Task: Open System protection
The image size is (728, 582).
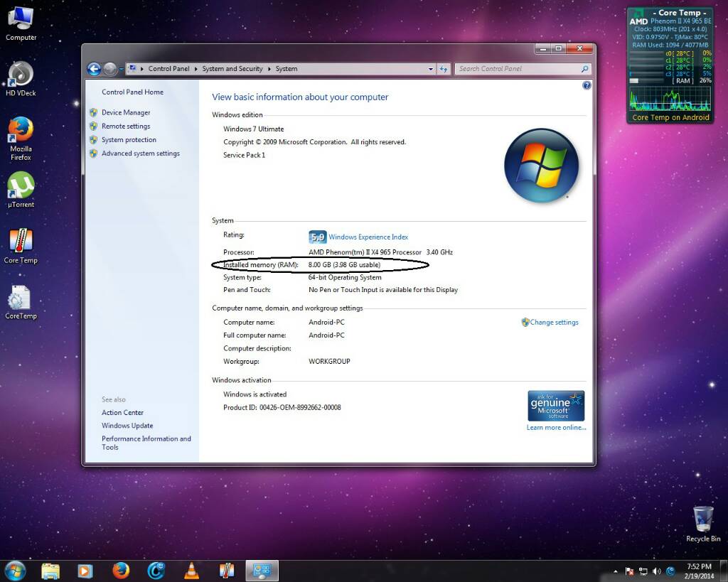Action: tap(129, 140)
